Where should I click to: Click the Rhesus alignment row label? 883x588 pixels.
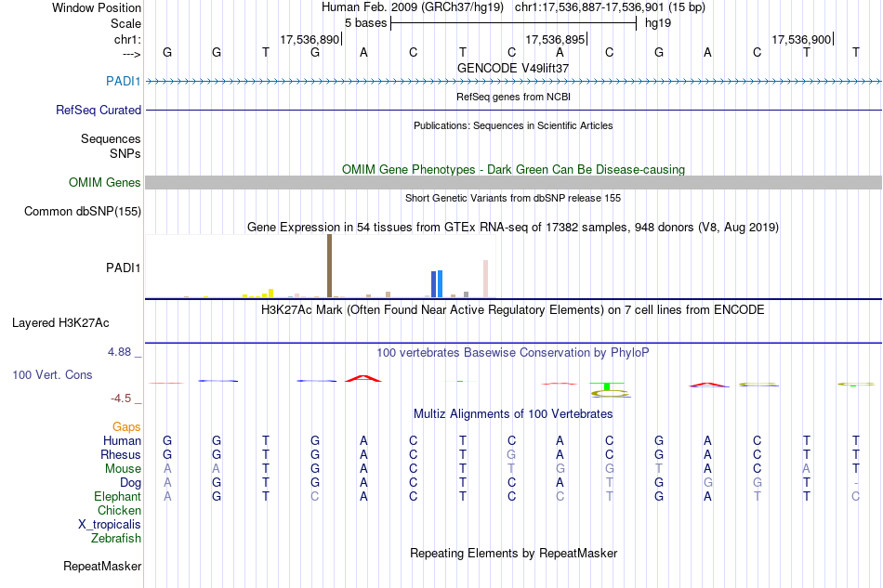121,454
